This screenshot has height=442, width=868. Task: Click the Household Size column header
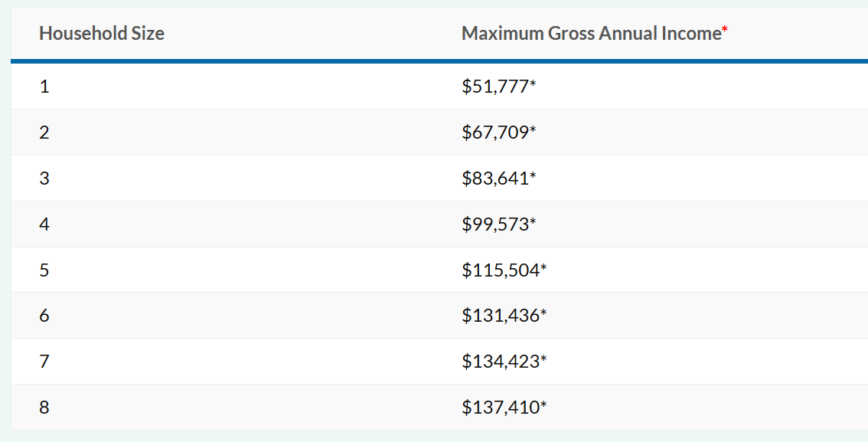pyautogui.click(x=102, y=34)
